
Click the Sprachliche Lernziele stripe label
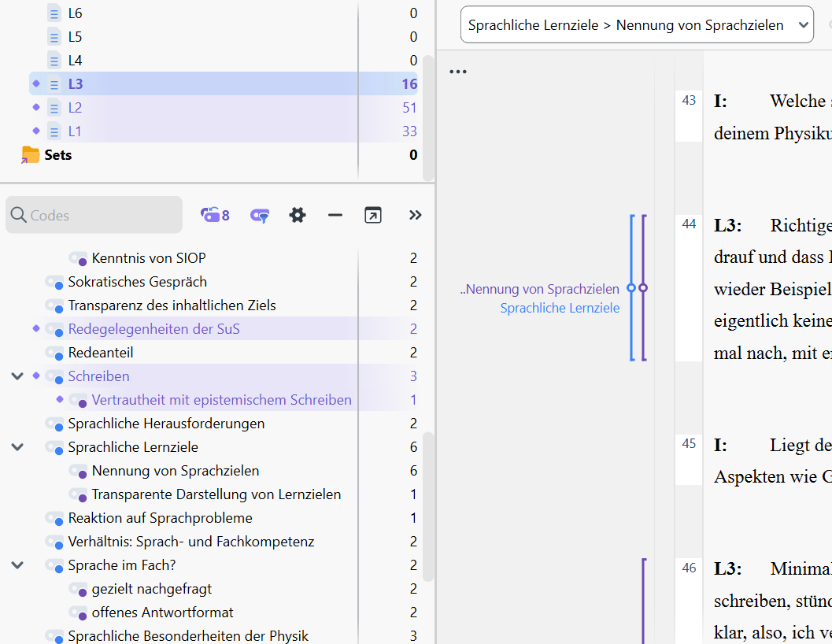tap(560, 308)
